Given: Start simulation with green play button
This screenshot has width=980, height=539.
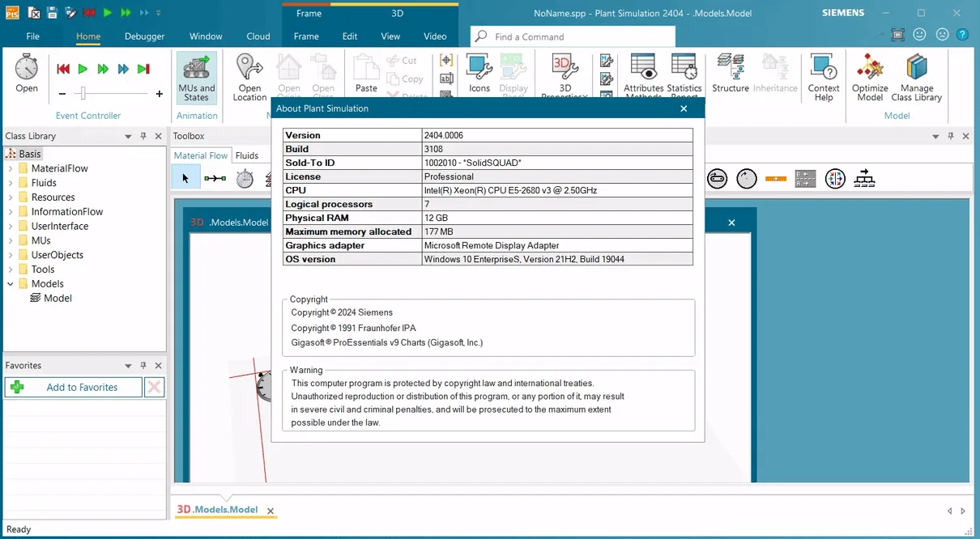Looking at the screenshot, I should point(83,70).
